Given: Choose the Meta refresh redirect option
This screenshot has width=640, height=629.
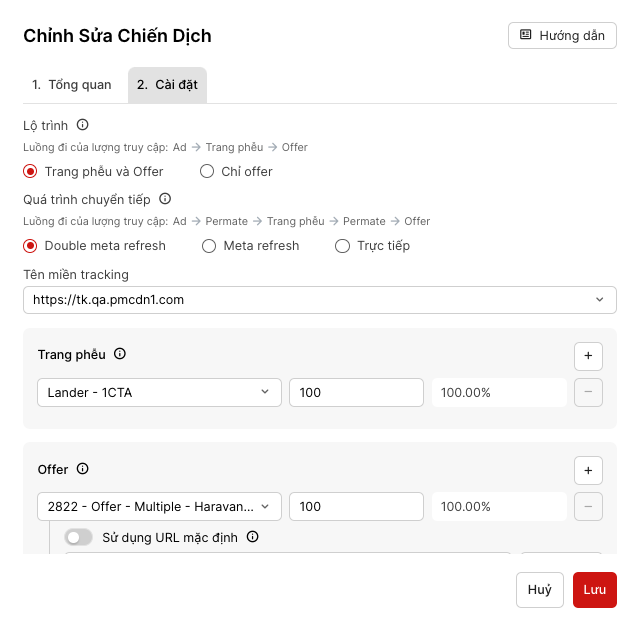Looking at the screenshot, I should coord(209,245).
